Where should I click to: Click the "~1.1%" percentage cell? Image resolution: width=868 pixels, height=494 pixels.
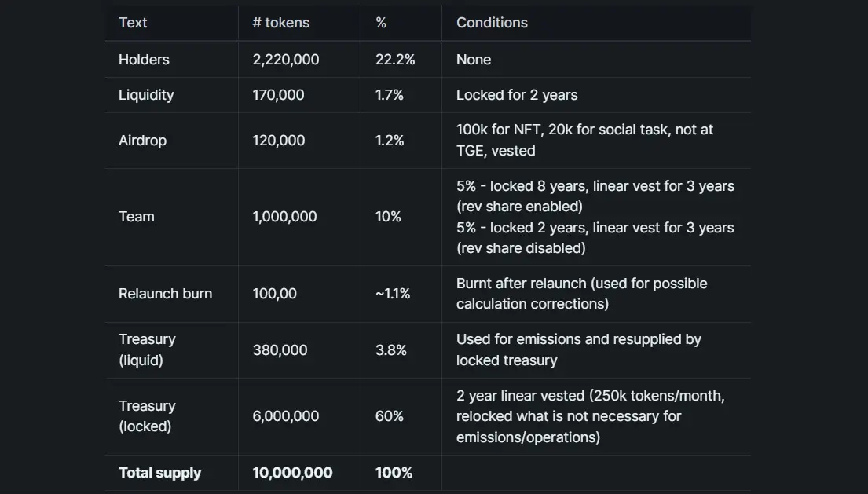point(393,294)
